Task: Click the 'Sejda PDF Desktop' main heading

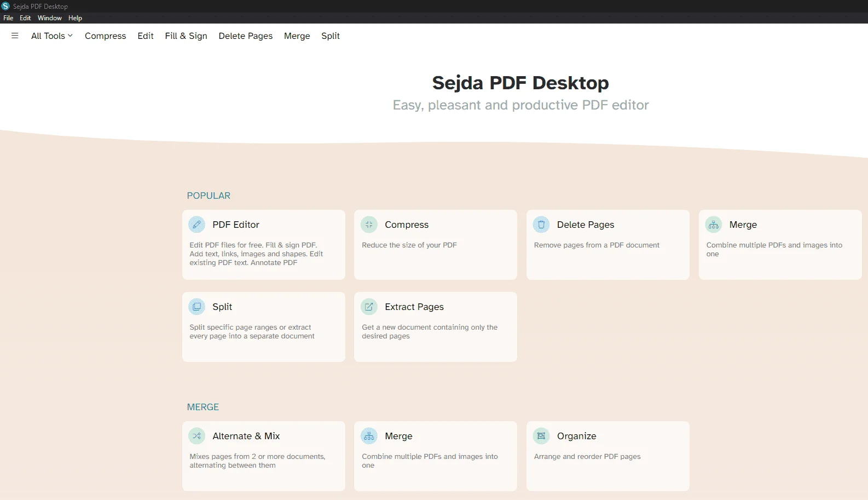Action: [x=520, y=83]
